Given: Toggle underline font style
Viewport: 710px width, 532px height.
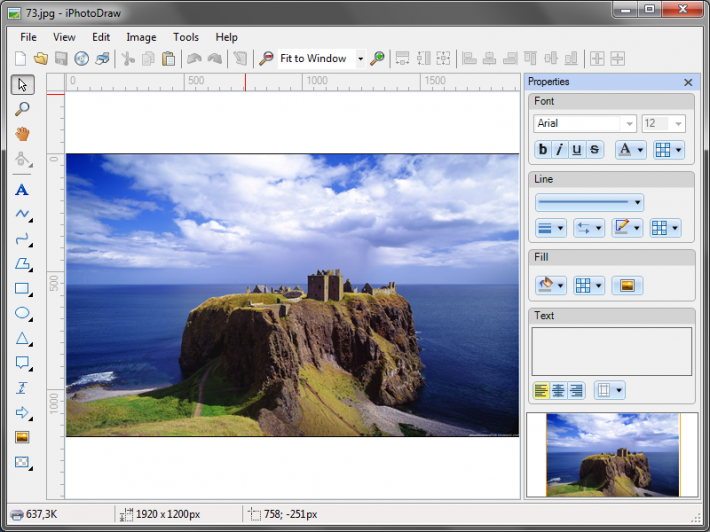Looking at the screenshot, I should (x=576, y=149).
